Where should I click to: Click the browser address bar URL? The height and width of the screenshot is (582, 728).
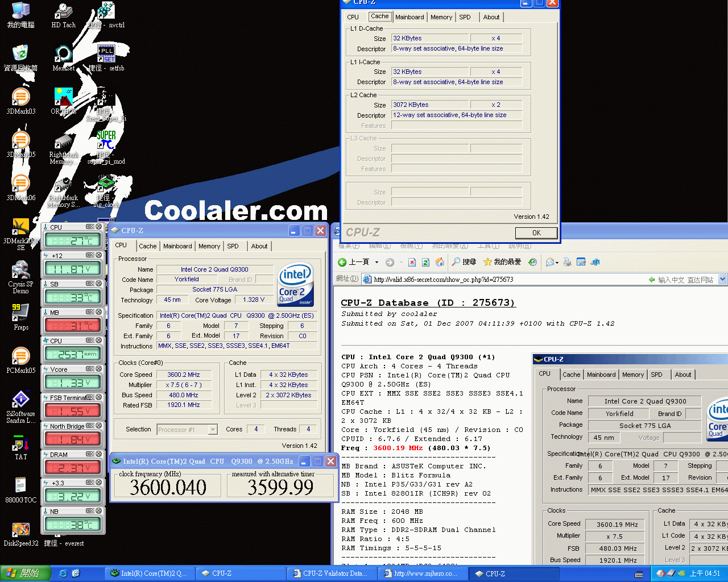(x=444, y=280)
